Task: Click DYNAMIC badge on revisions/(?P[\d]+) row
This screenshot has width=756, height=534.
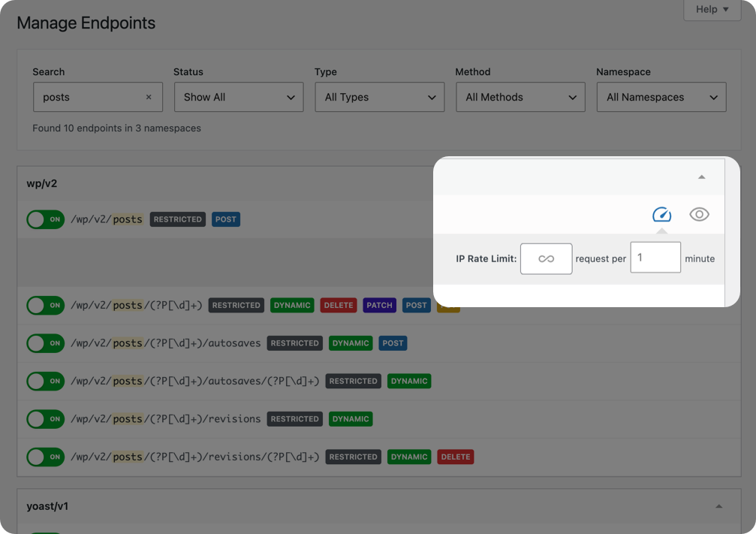Action: point(409,457)
